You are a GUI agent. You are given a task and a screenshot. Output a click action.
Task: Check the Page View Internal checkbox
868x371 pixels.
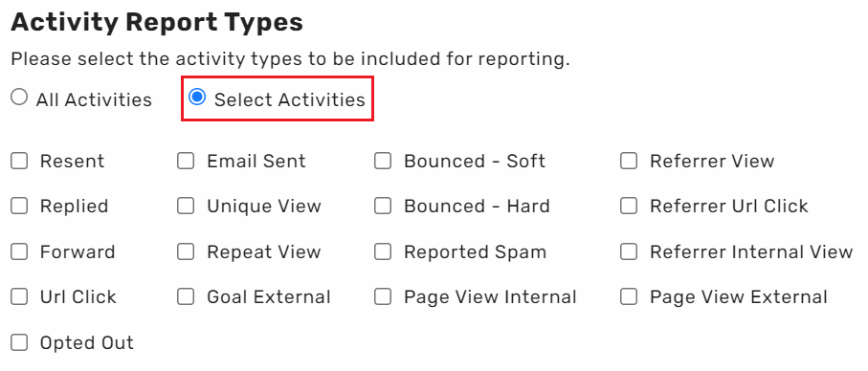pos(383,297)
